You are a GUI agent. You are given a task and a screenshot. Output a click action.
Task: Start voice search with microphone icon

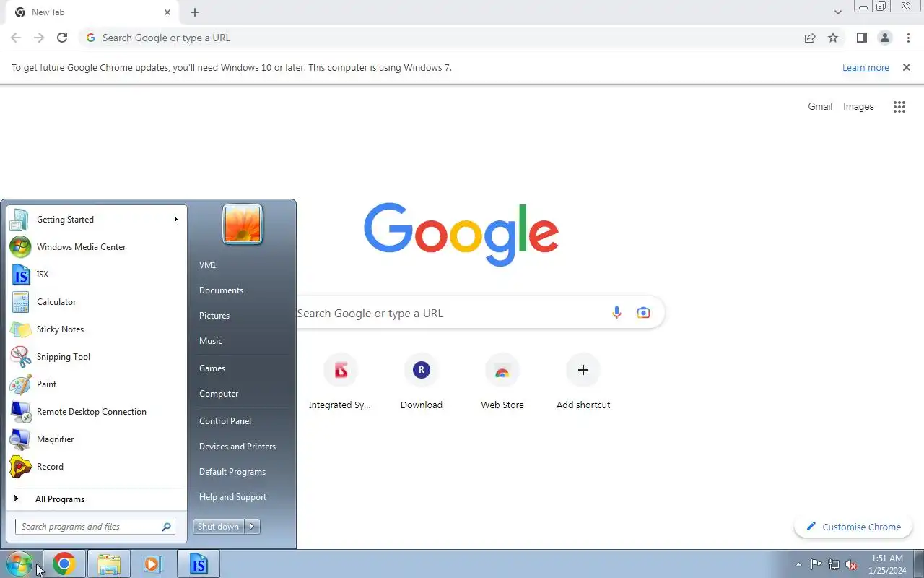tap(616, 313)
